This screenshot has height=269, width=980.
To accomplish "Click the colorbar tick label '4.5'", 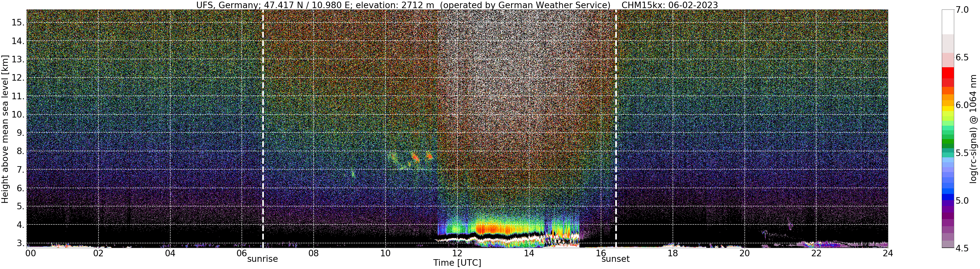I will (962, 248).
